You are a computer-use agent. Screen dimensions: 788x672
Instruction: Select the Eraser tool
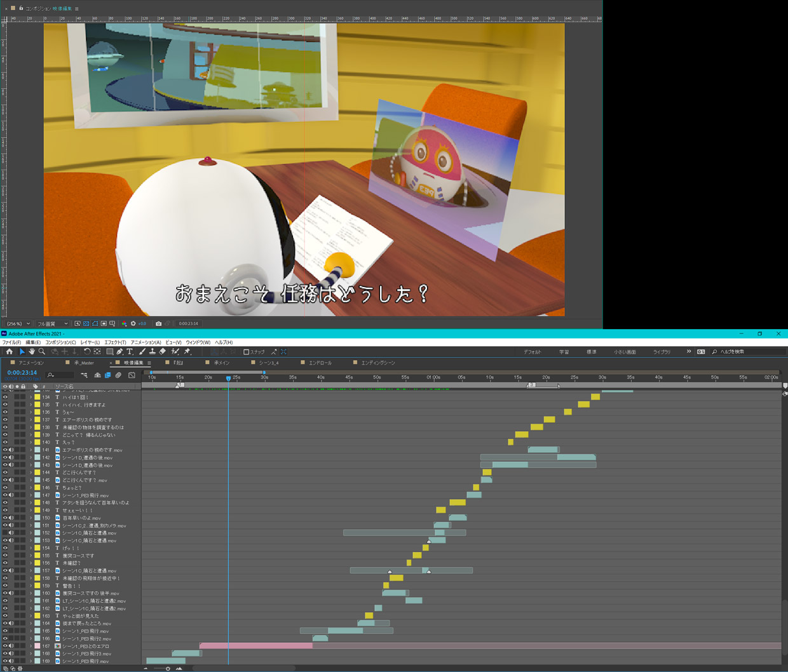click(x=163, y=351)
